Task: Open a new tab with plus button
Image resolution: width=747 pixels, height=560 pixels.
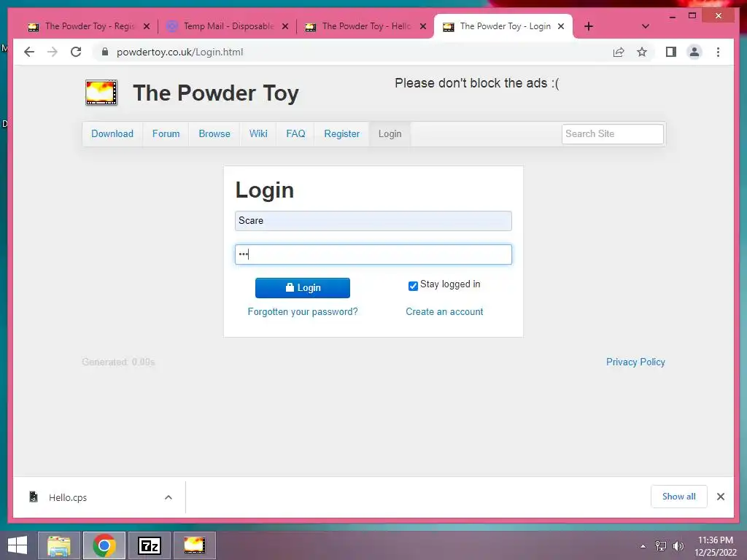Action: click(589, 26)
